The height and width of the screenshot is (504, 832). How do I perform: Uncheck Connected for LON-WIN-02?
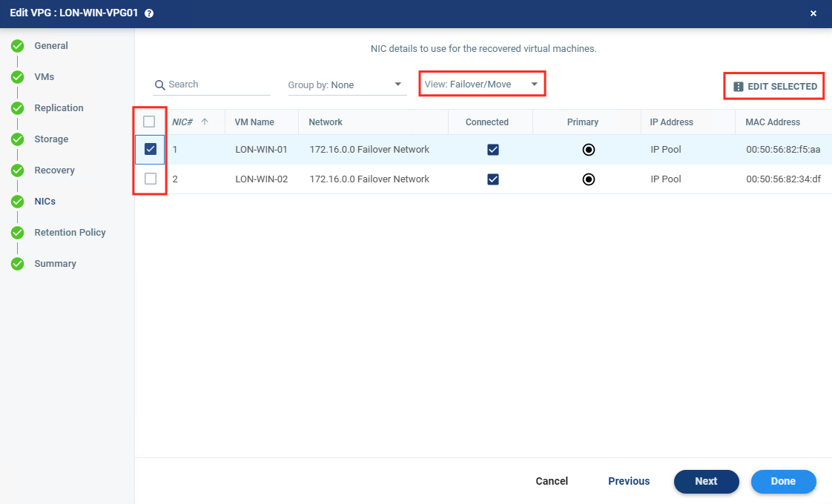coord(493,179)
